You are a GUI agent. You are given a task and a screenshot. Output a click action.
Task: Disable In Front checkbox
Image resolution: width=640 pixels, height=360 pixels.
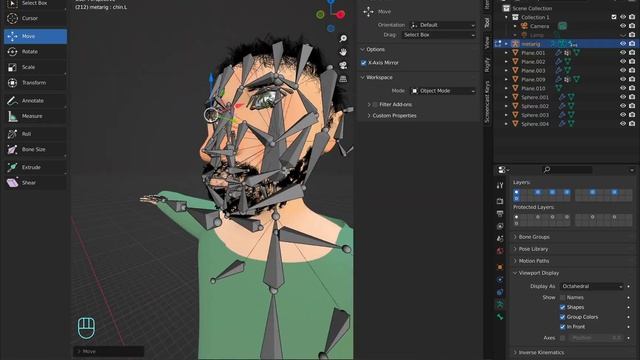tap(562, 327)
